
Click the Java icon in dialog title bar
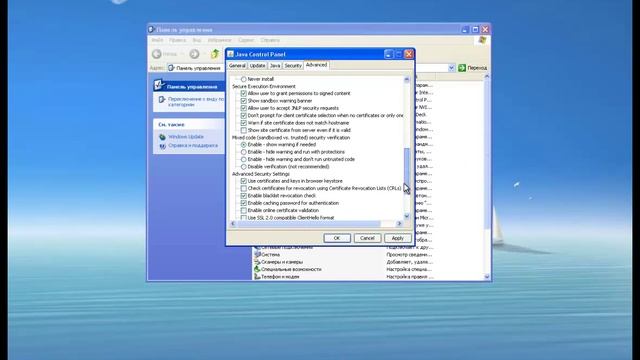231,54
